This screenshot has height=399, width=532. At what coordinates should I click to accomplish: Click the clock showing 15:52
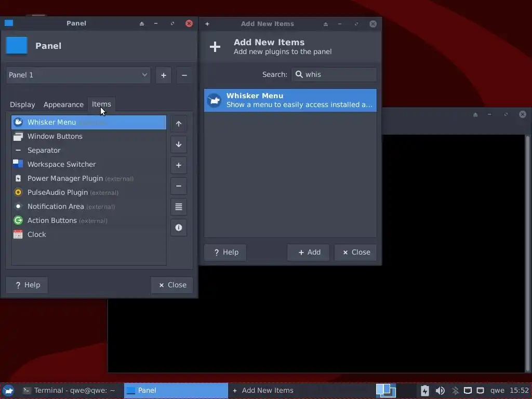click(519, 391)
